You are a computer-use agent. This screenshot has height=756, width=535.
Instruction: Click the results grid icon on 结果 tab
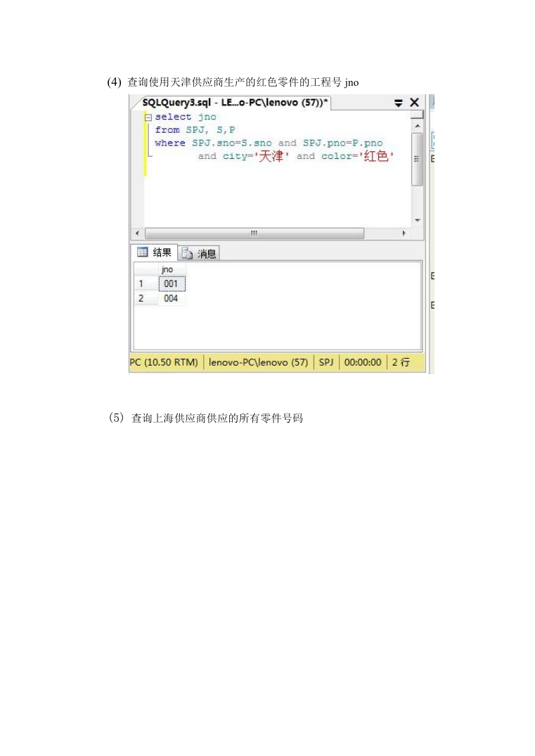point(142,252)
